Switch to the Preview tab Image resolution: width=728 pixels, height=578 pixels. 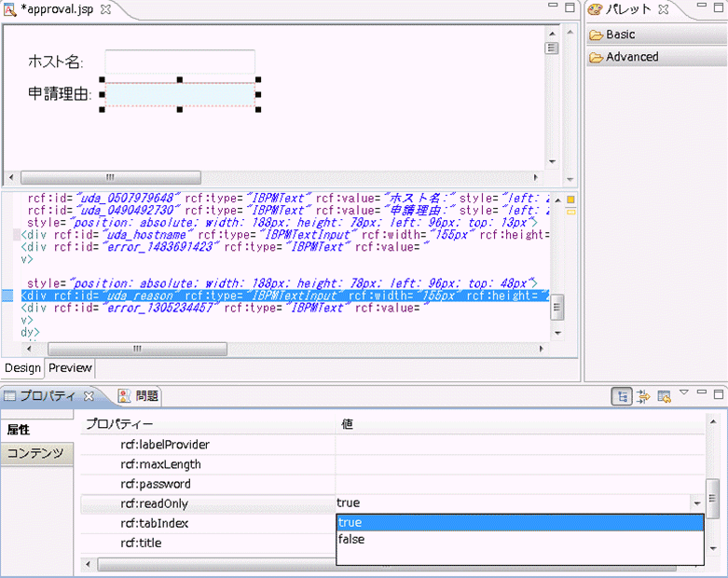coord(71,368)
